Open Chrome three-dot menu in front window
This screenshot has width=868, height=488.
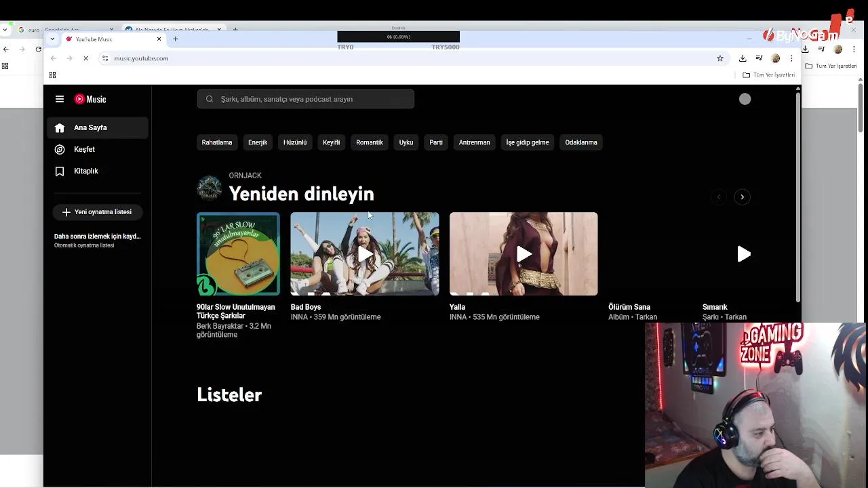(791, 58)
